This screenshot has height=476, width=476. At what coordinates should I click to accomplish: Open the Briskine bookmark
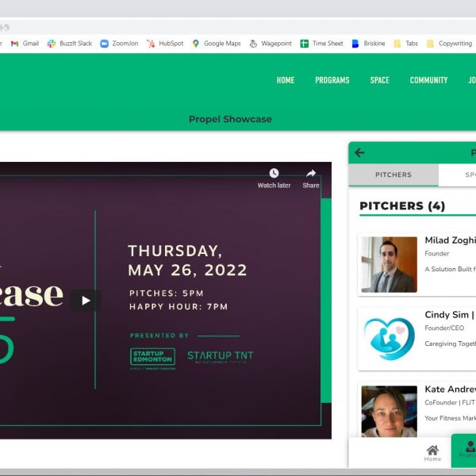tap(369, 44)
